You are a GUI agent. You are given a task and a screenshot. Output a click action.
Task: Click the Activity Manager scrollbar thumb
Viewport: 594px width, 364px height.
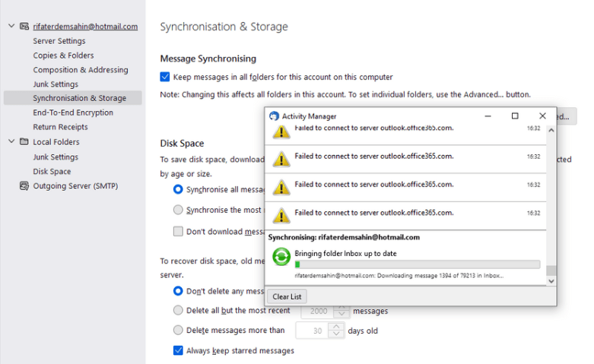pyautogui.click(x=551, y=271)
